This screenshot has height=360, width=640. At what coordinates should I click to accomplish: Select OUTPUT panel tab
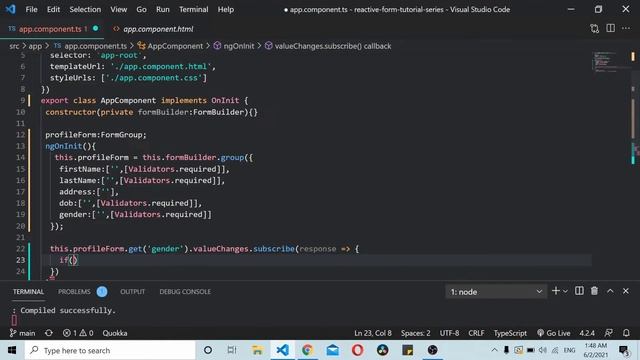pos(133,291)
